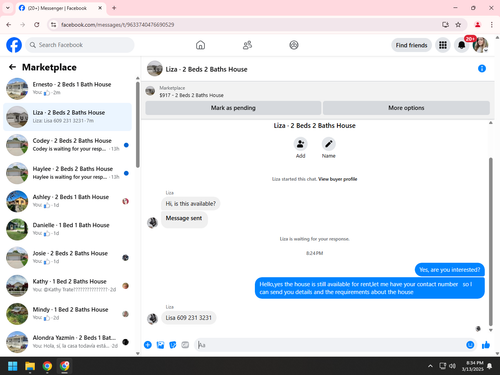Close the Messenger Facebook tab
Screen dimensions: 500x375
(x=100, y=8)
